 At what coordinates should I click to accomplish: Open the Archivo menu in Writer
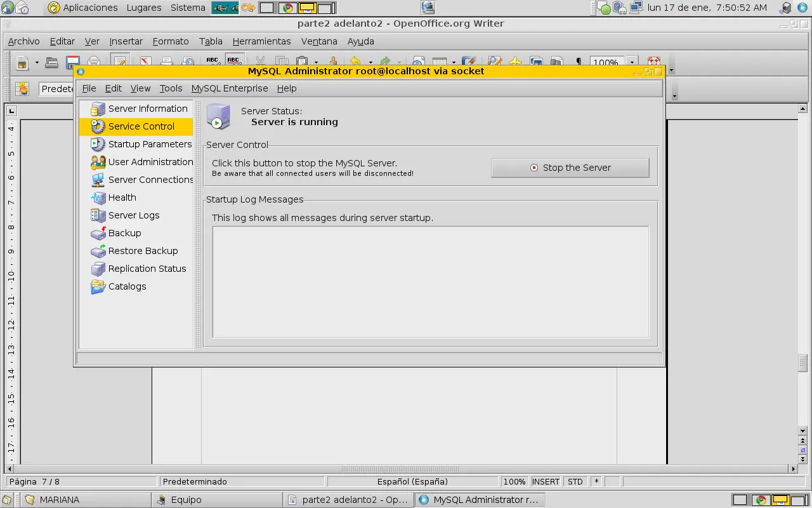click(24, 41)
